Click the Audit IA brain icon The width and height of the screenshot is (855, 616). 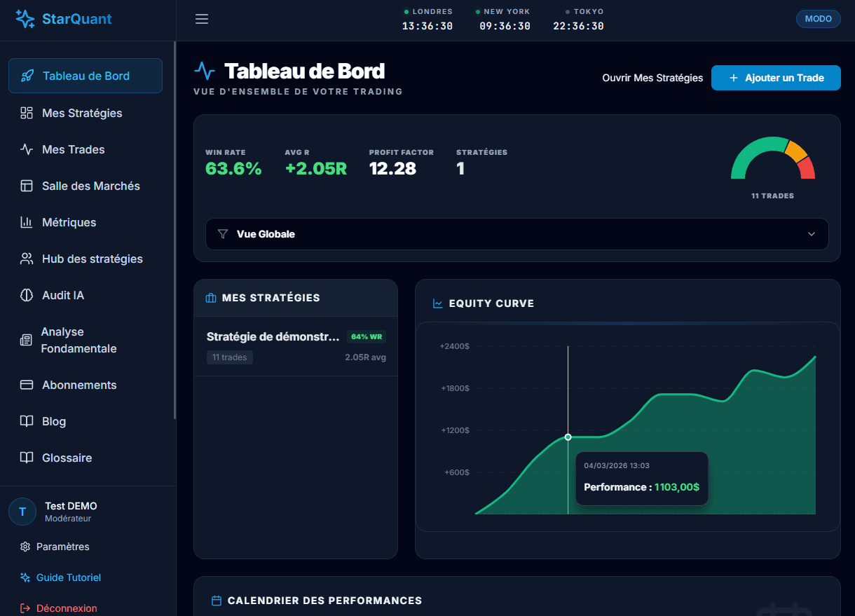(x=27, y=295)
